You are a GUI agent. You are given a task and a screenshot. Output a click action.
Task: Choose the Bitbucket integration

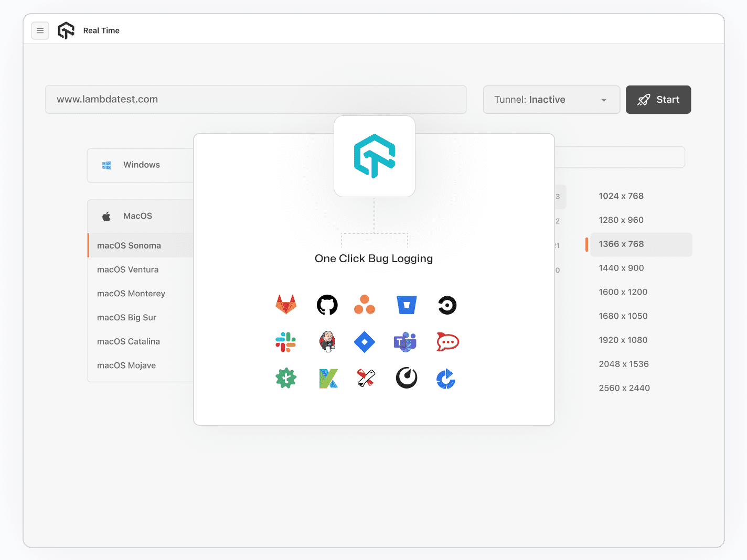tap(407, 305)
